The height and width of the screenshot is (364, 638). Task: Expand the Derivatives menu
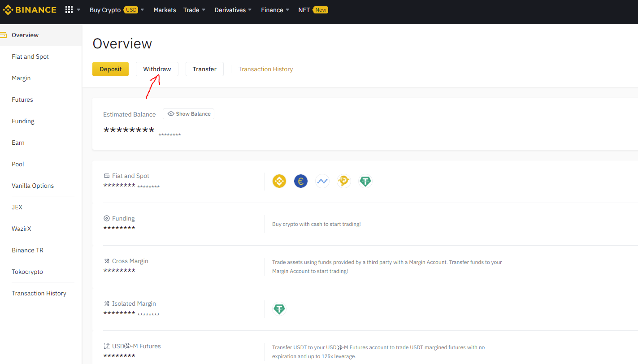(x=233, y=10)
